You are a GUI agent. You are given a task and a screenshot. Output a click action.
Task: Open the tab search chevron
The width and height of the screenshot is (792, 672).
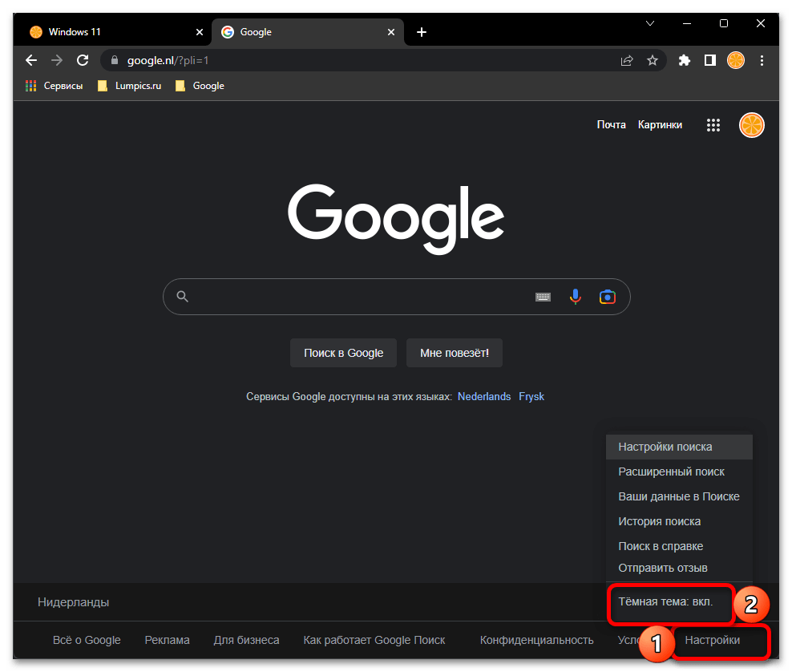(650, 23)
